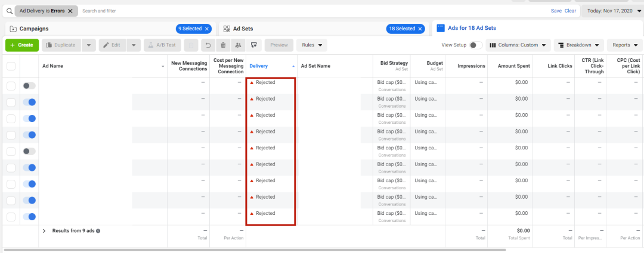Remove the Ad Delivery is Errors filter
The height and width of the screenshot is (253, 644).
[70, 11]
